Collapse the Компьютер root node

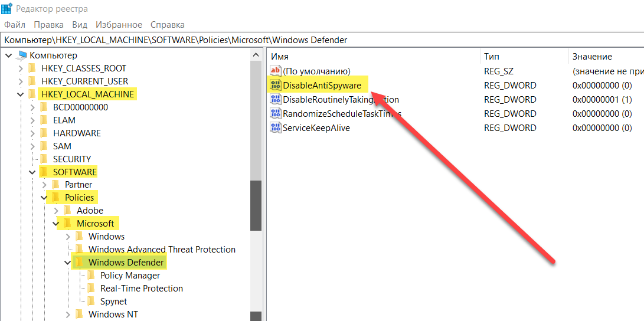coord(9,55)
